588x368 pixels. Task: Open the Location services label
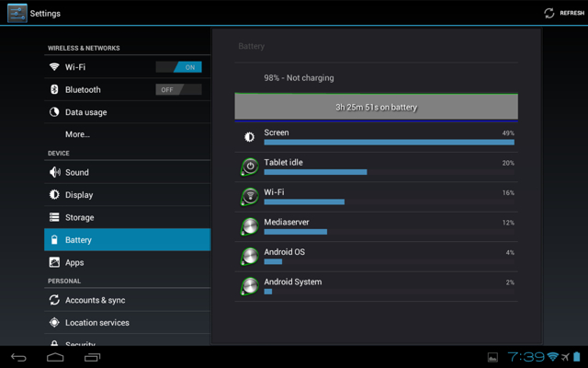point(97,323)
